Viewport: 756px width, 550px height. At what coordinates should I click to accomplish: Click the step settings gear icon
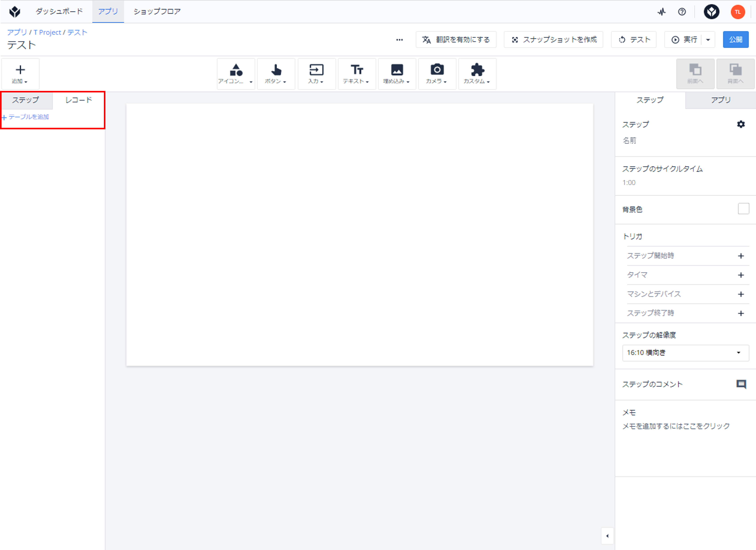(741, 124)
